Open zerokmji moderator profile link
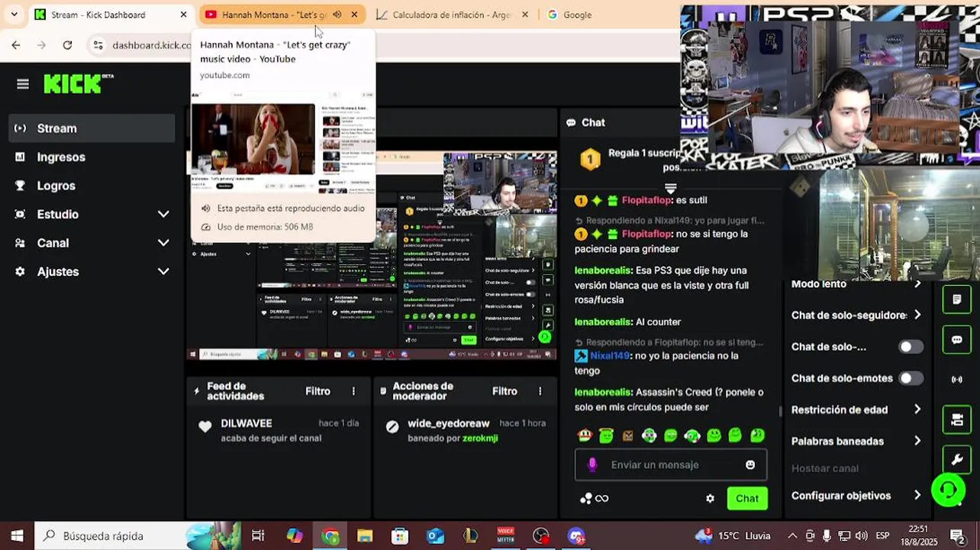This screenshot has height=550, width=980. [480, 438]
